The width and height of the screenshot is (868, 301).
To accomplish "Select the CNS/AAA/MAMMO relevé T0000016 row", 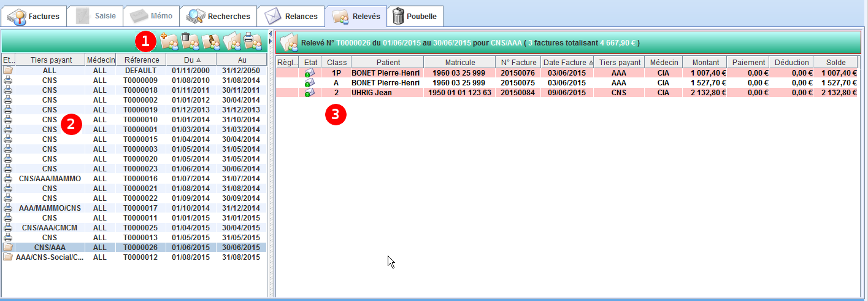I will [141, 179].
